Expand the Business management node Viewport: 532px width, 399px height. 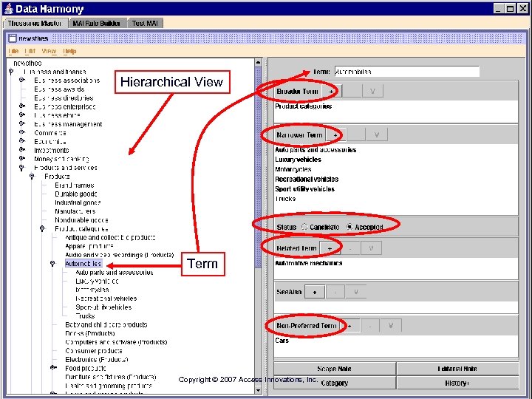point(22,123)
